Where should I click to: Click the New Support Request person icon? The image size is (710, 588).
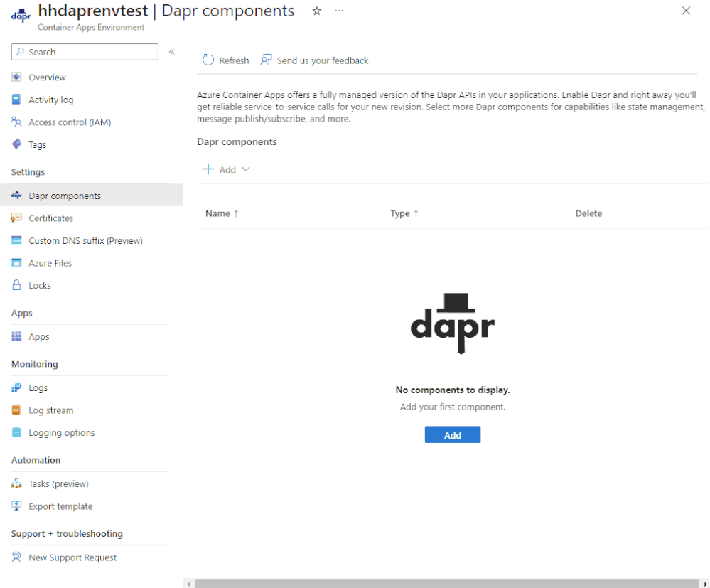(17, 557)
